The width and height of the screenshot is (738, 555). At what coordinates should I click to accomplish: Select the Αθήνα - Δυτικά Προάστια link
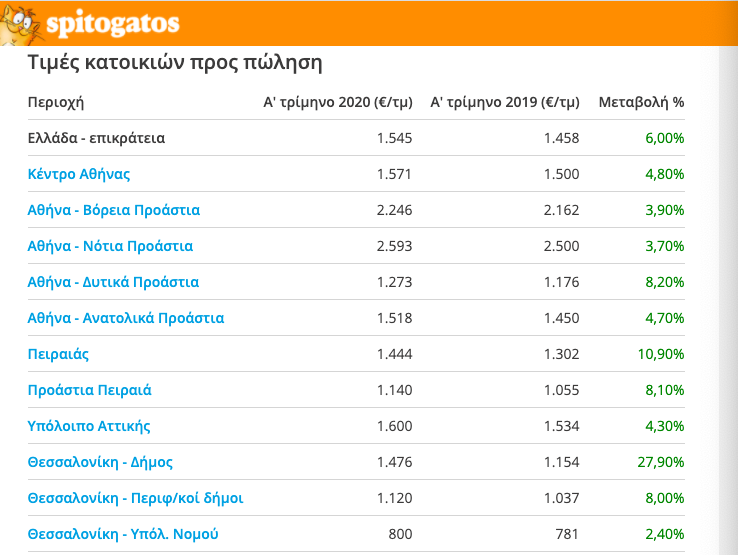click(x=113, y=282)
